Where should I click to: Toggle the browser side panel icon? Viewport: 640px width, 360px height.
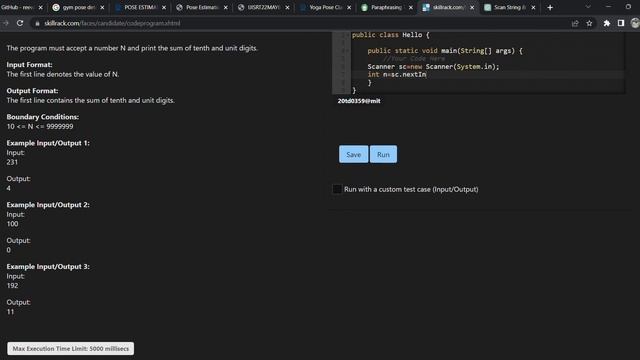[621, 23]
